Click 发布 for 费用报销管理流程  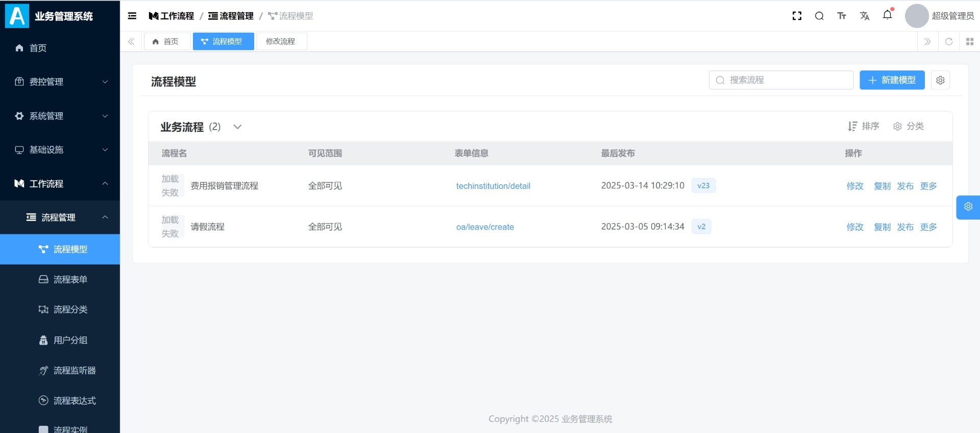click(x=905, y=186)
